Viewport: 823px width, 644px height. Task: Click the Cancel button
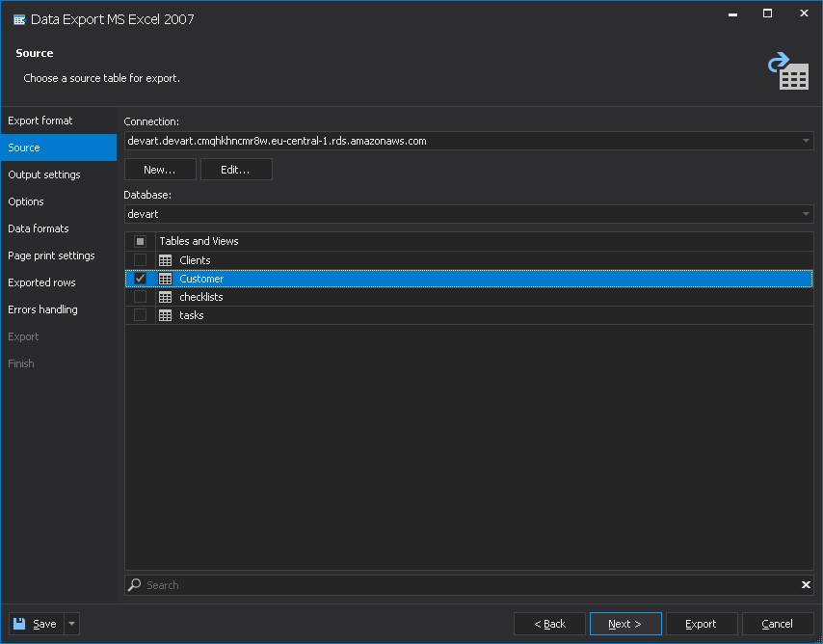tap(778, 624)
